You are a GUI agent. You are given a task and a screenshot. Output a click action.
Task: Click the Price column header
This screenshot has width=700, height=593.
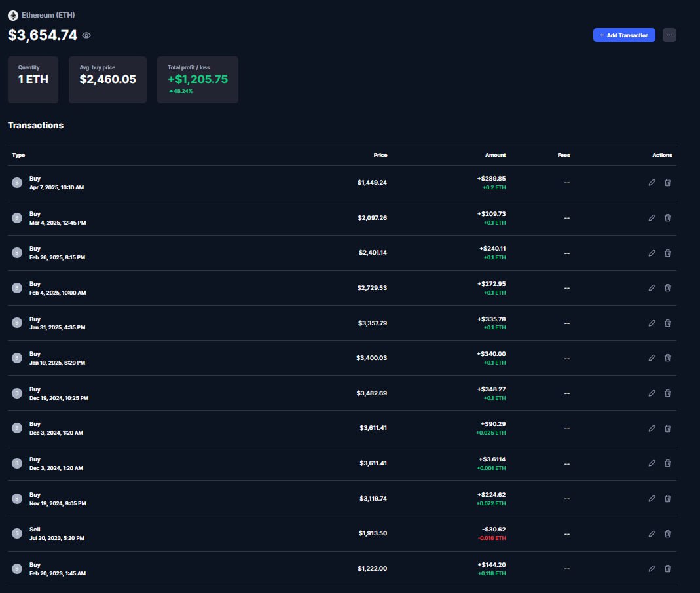coord(380,155)
